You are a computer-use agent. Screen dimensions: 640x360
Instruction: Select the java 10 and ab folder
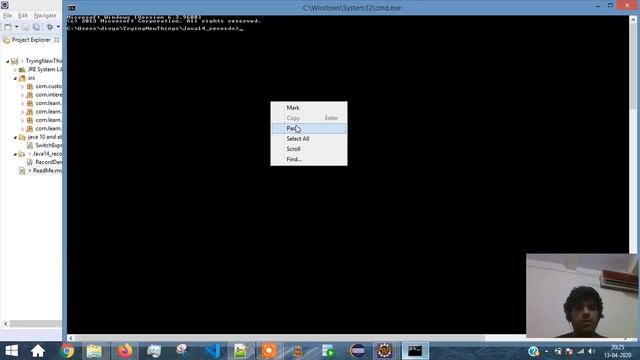45,137
